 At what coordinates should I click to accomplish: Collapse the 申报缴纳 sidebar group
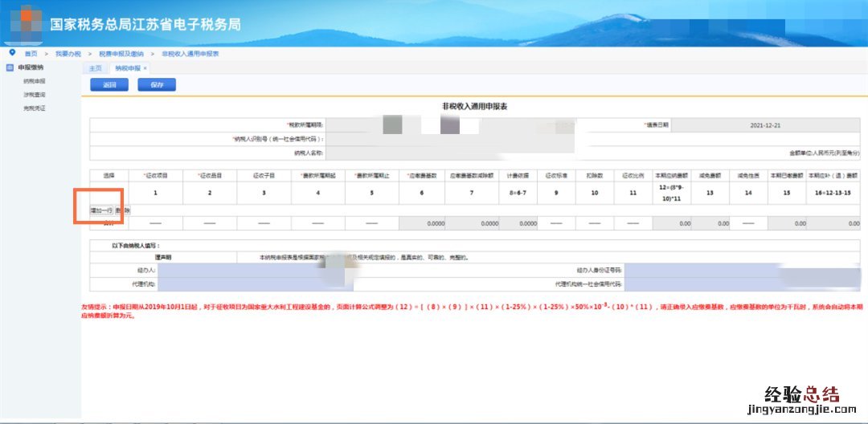click(31, 67)
